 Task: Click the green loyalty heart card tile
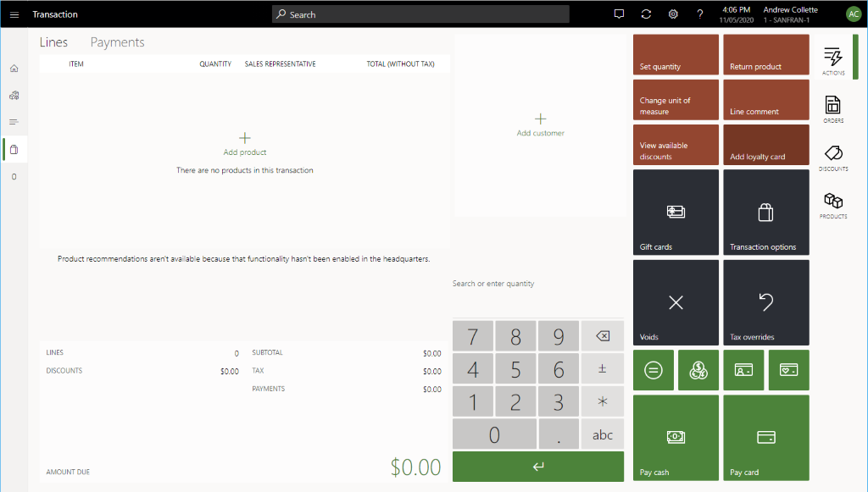click(x=789, y=370)
